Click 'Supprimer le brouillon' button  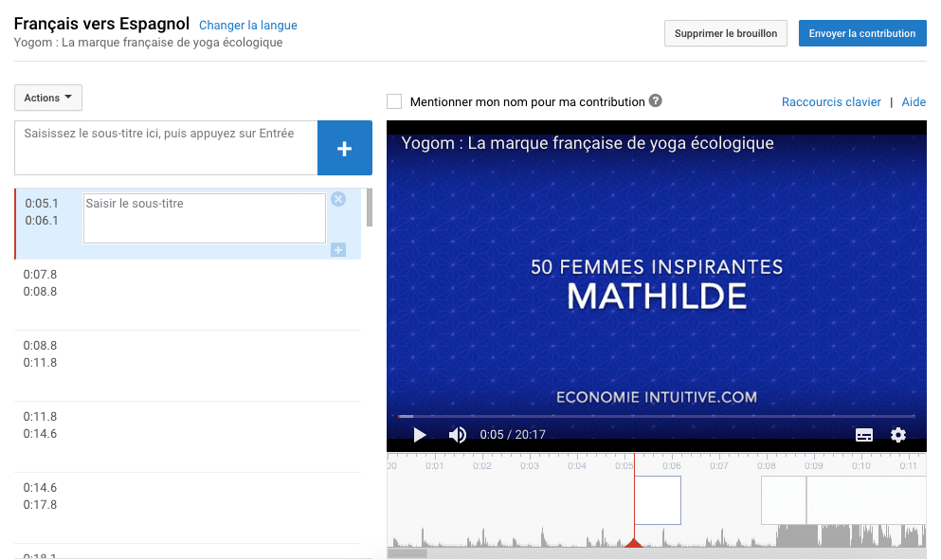click(x=725, y=33)
